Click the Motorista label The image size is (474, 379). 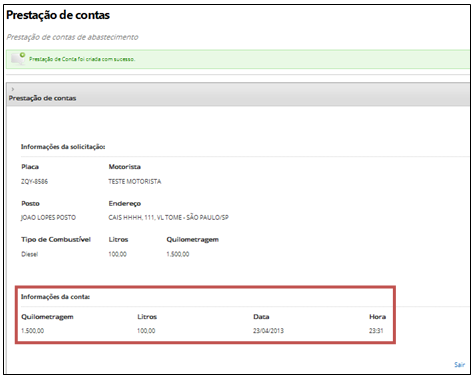125,167
